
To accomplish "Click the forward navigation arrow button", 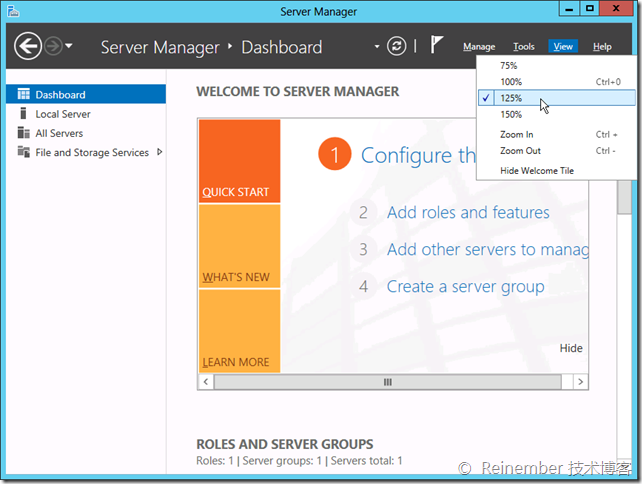I will click(x=54, y=46).
